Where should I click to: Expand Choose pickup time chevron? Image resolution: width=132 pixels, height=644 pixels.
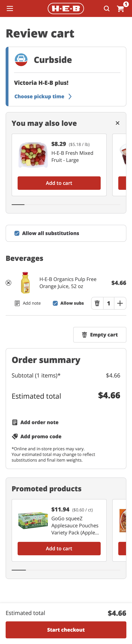pyautogui.click(x=70, y=96)
